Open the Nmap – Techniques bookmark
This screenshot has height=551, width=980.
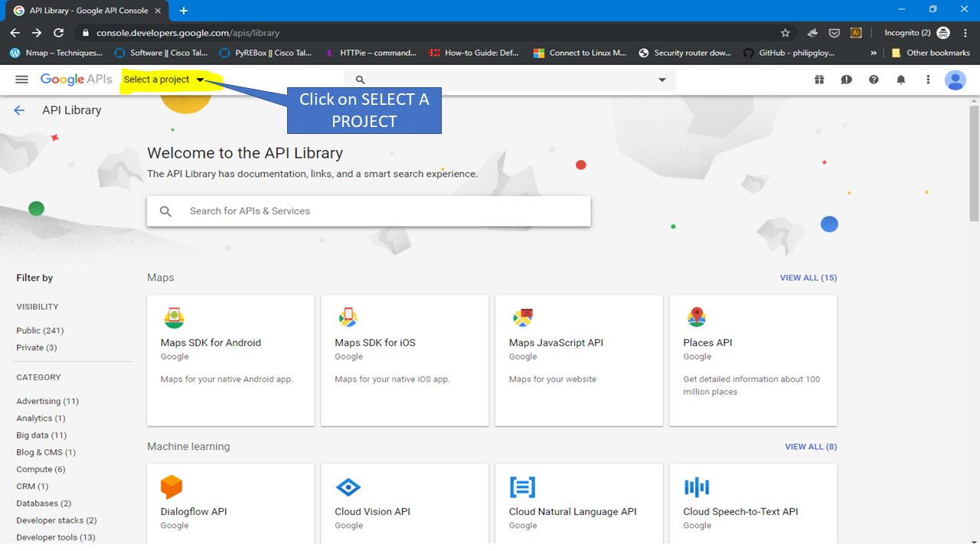(56, 53)
